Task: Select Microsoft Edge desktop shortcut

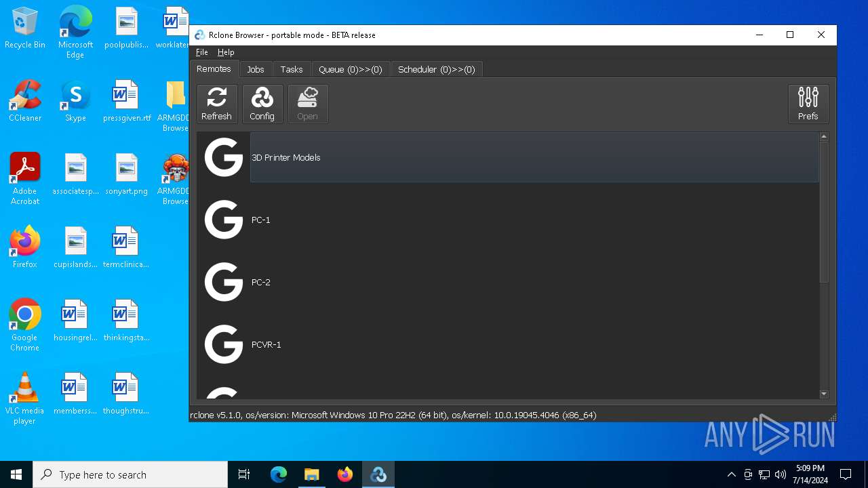Action: pos(75,32)
